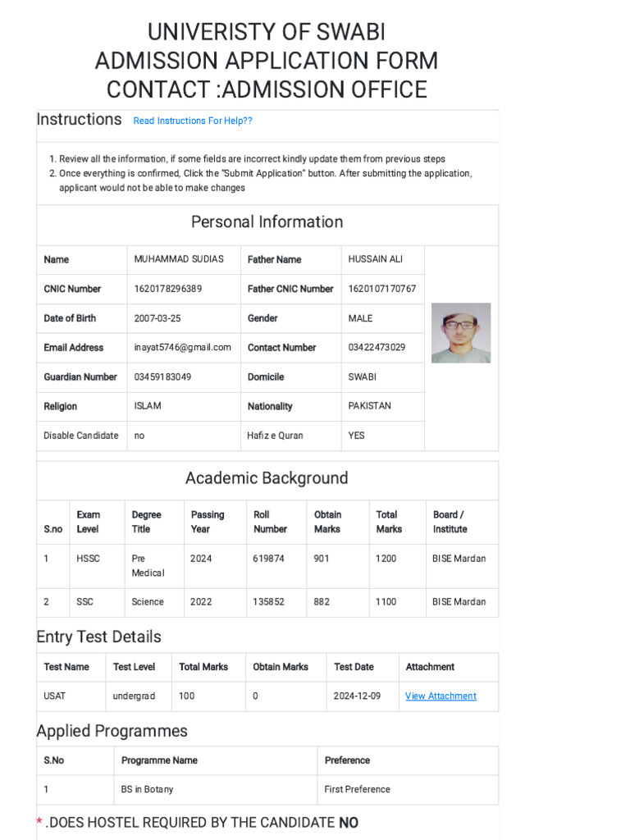630x840 pixels.
Task: Click the First Preference cell
Action: [358, 789]
